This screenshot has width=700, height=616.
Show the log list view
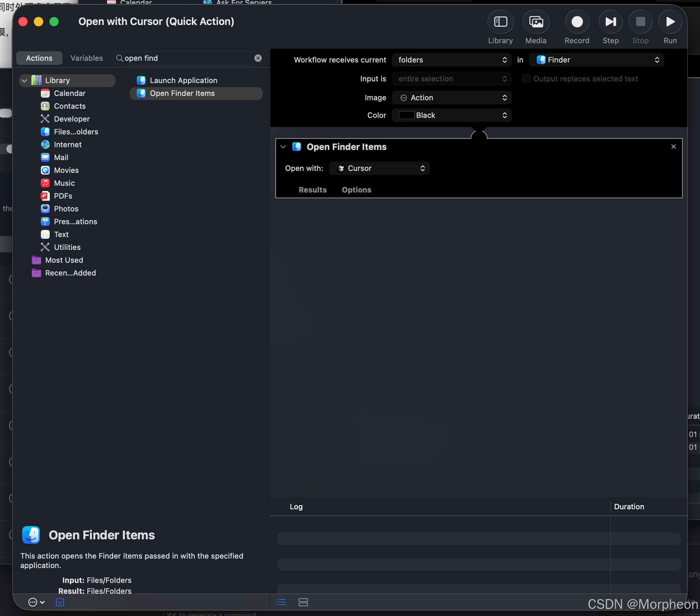pyautogui.click(x=281, y=602)
